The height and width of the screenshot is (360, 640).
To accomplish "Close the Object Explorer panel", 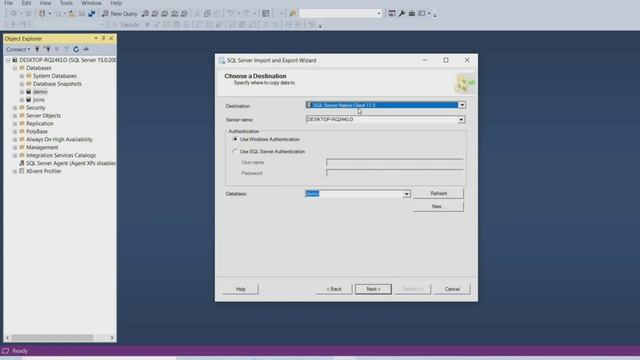I will (111, 38).
